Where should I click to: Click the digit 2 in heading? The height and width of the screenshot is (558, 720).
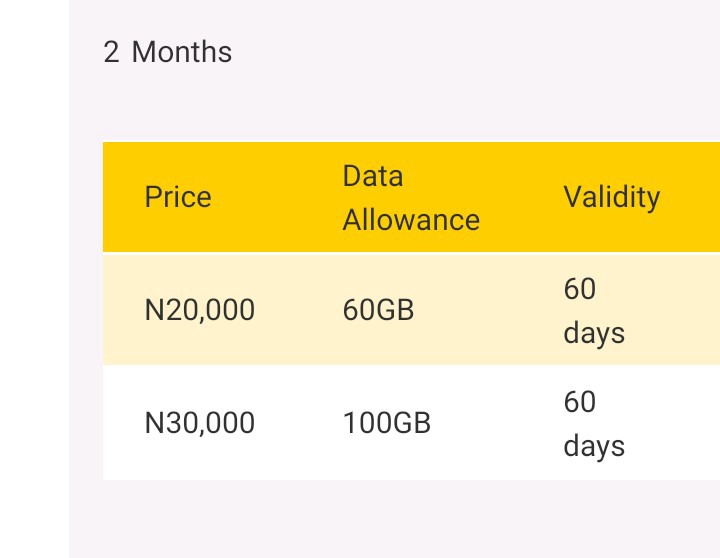pyautogui.click(x=111, y=52)
